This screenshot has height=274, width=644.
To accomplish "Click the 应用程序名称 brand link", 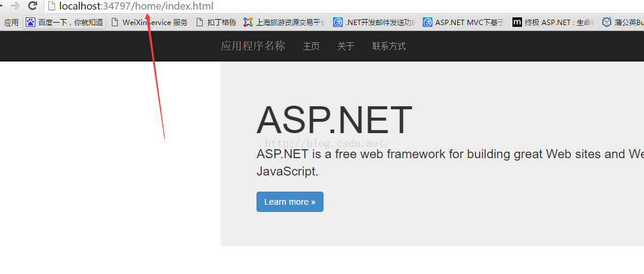I will pos(253,46).
